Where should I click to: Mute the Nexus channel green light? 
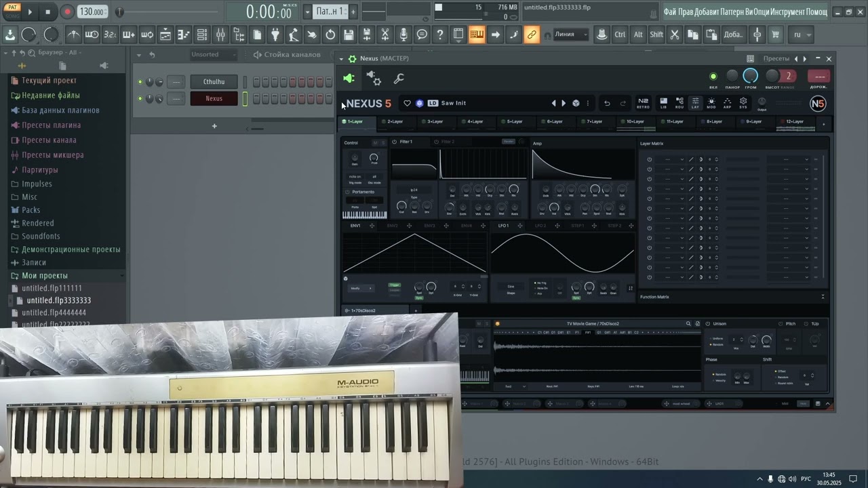(140, 98)
